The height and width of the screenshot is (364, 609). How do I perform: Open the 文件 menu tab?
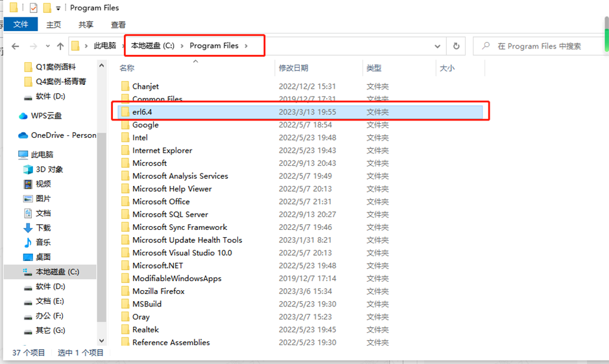pos(21,25)
